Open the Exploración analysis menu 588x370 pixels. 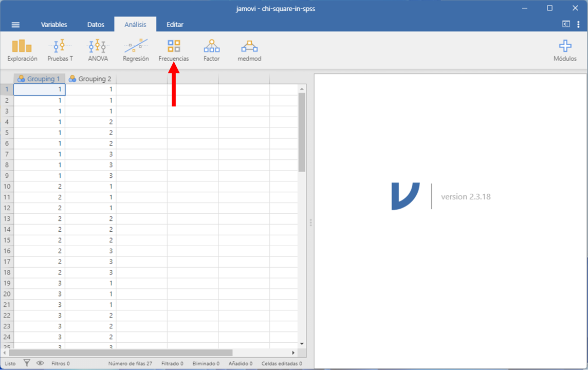click(22, 50)
